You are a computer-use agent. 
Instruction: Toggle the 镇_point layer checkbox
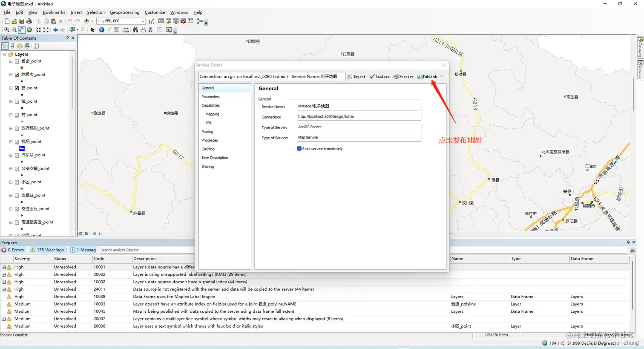pyautogui.click(x=17, y=101)
